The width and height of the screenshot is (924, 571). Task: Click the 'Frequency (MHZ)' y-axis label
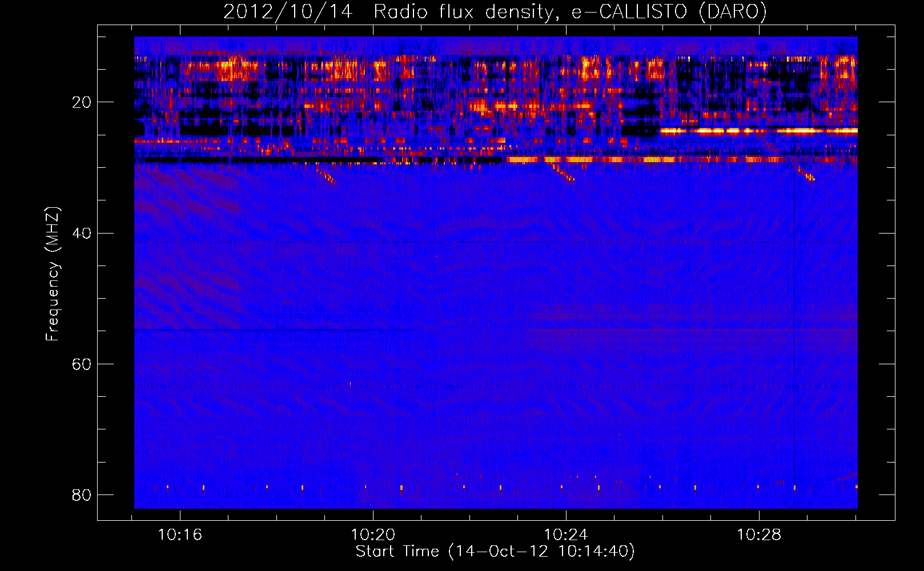(53, 274)
